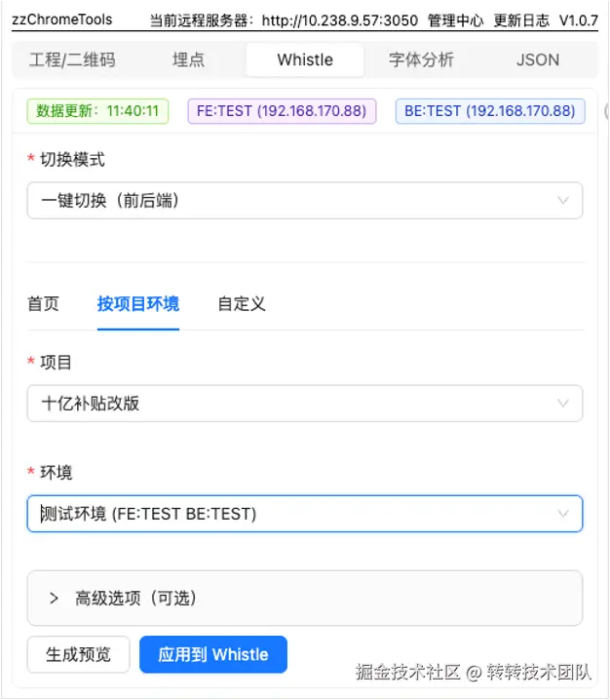Select the 按项目环境 sub-tab
The image size is (610, 700).
[x=137, y=304]
